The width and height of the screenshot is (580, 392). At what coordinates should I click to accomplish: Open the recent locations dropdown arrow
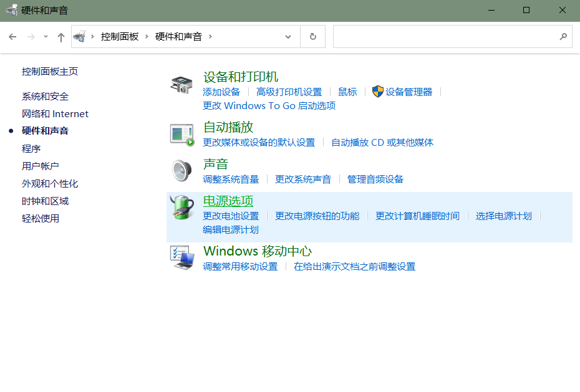tap(46, 37)
